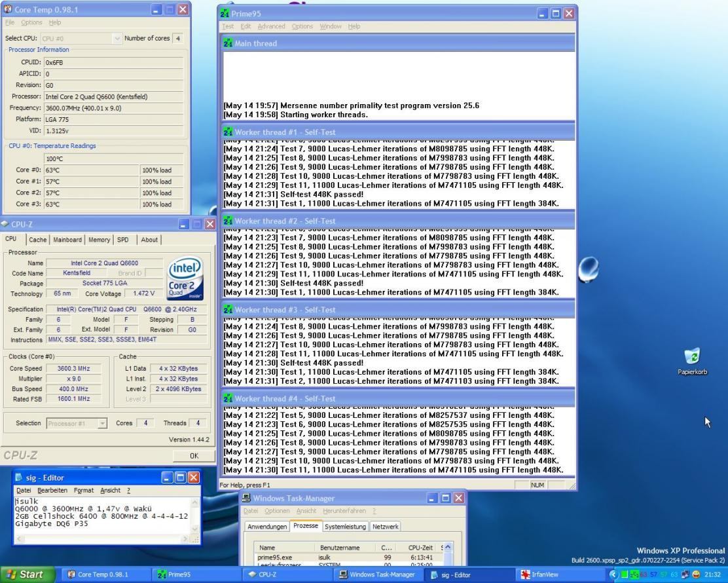Screen dimensions: 728x583
Task: Open the Format menu in sig - Editor
Action: (84, 491)
